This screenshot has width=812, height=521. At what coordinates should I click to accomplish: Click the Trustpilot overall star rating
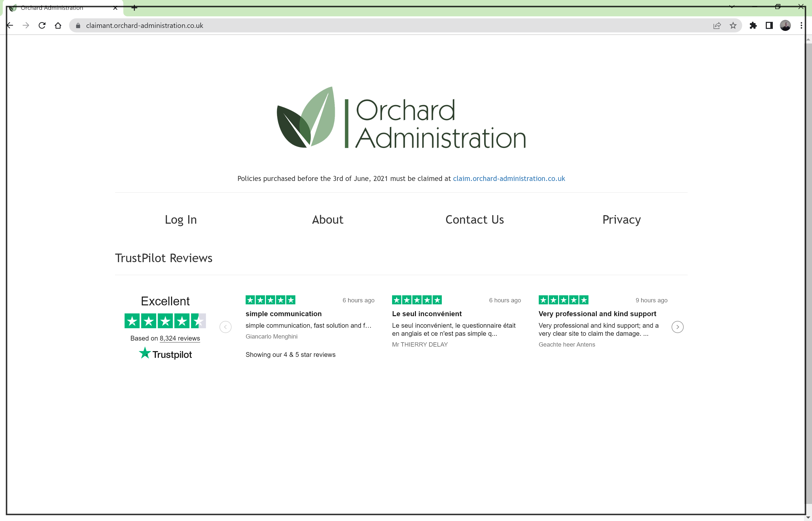pyautogui.click(x=165, y=321)
